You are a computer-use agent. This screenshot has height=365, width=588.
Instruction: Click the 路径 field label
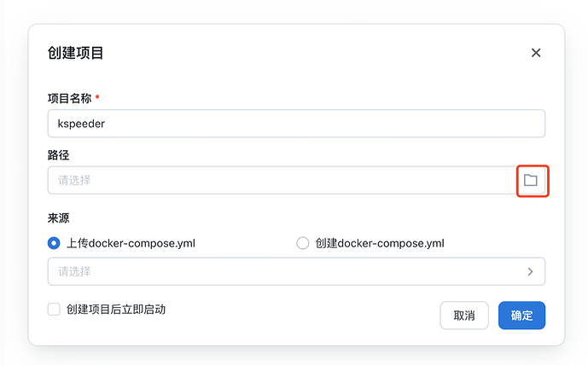click(x=58, y=154)
